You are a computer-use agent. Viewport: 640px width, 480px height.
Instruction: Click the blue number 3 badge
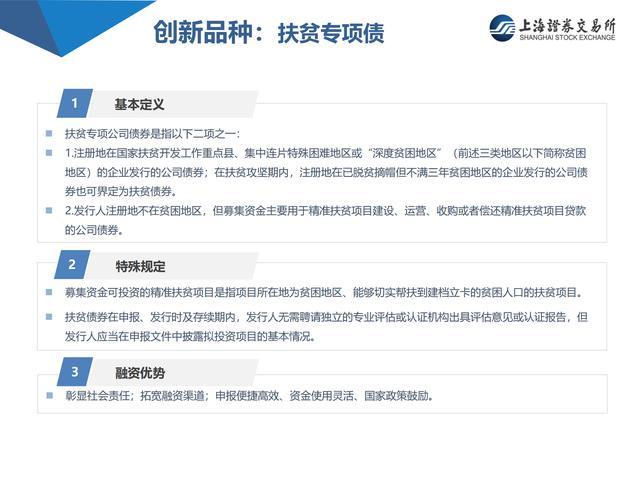pos(75,371)
